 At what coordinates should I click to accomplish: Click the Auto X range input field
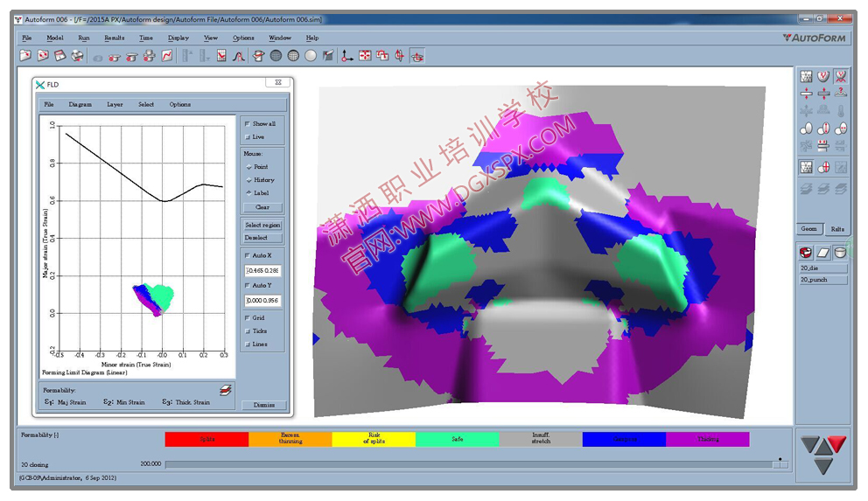pyautogui.click(x=263, y=270)
